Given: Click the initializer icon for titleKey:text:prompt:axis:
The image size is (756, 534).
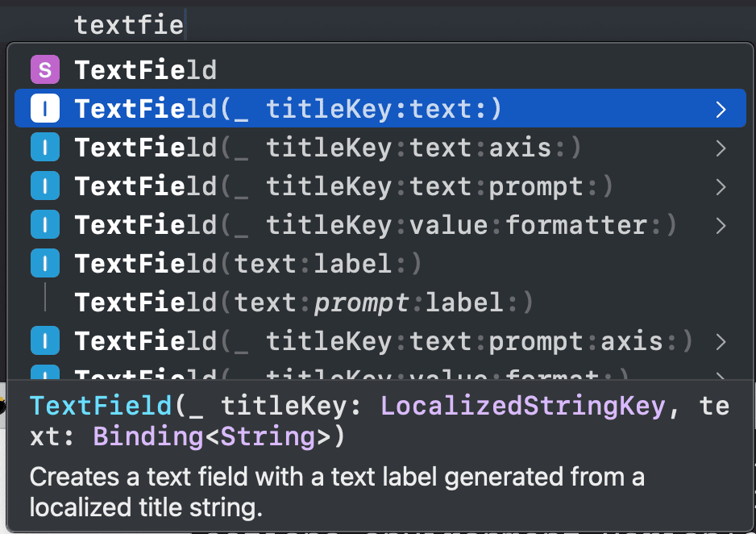Looking at the screenshot, I should 45,341.
